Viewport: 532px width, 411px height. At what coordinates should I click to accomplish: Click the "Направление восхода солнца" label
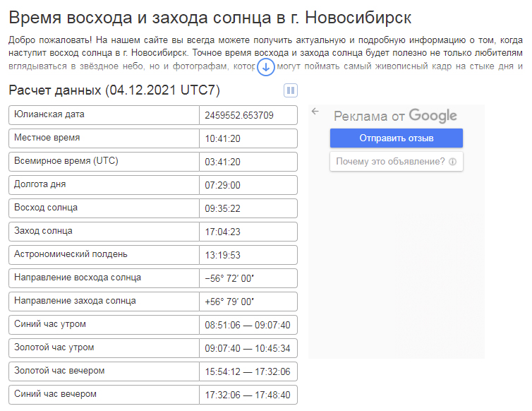click(x=78, y=278)
